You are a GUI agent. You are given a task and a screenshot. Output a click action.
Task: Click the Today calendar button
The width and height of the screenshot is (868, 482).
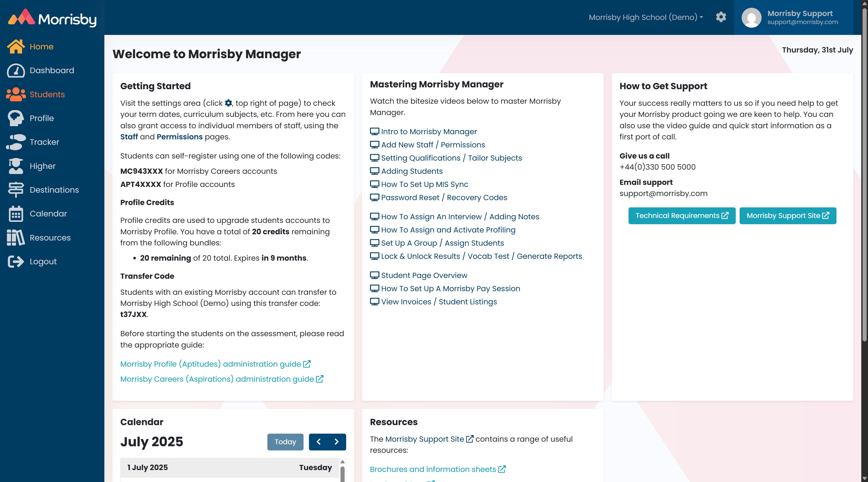point(285,442)
